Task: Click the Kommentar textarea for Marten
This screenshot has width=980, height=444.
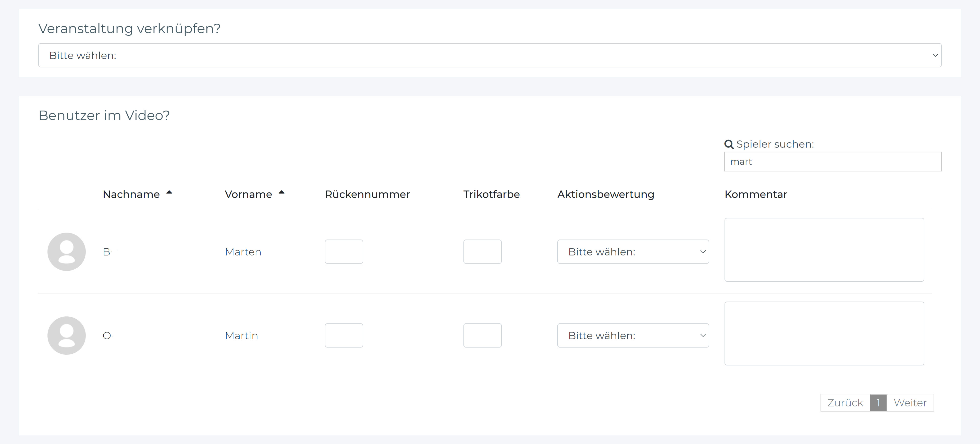Action: [x=824, y=250]
